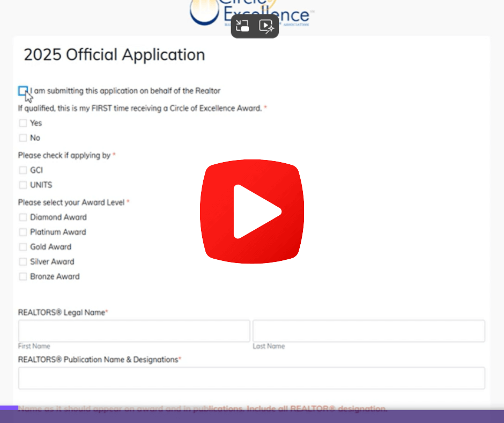
Task: Choose the Gold Award level
Action: tap(23, 247)
